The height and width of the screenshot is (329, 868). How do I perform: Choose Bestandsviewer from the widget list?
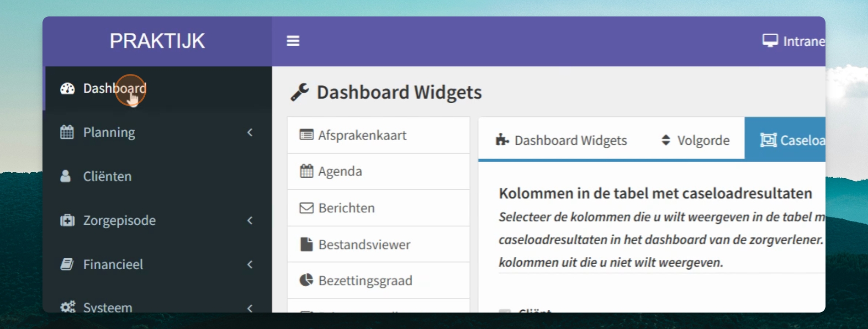378,244
